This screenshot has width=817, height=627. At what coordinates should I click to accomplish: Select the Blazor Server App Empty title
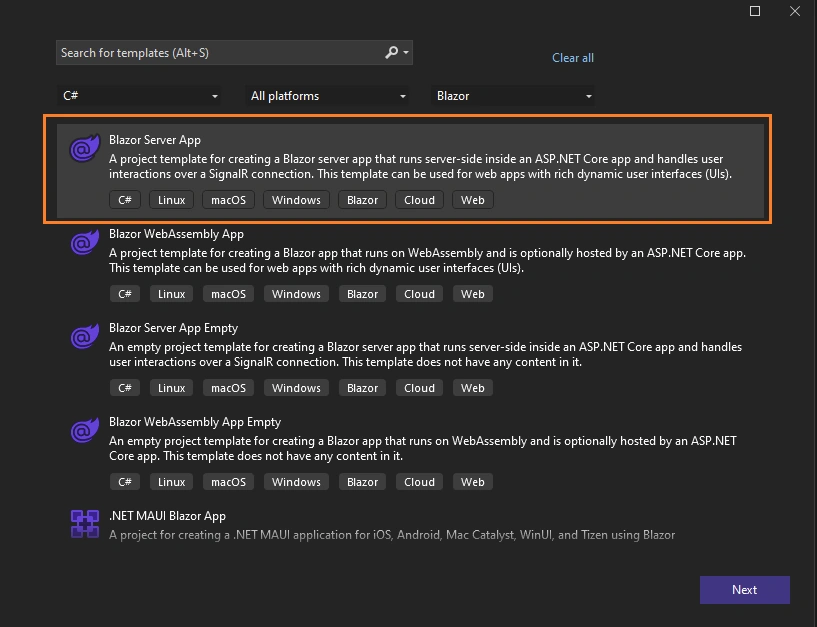(174, 328)
